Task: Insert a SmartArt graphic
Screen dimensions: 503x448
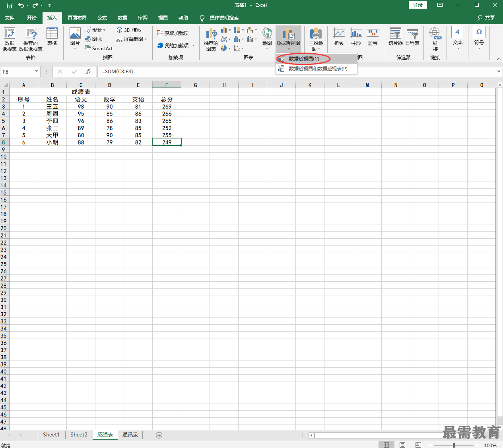Action: (x=99, y=49)
